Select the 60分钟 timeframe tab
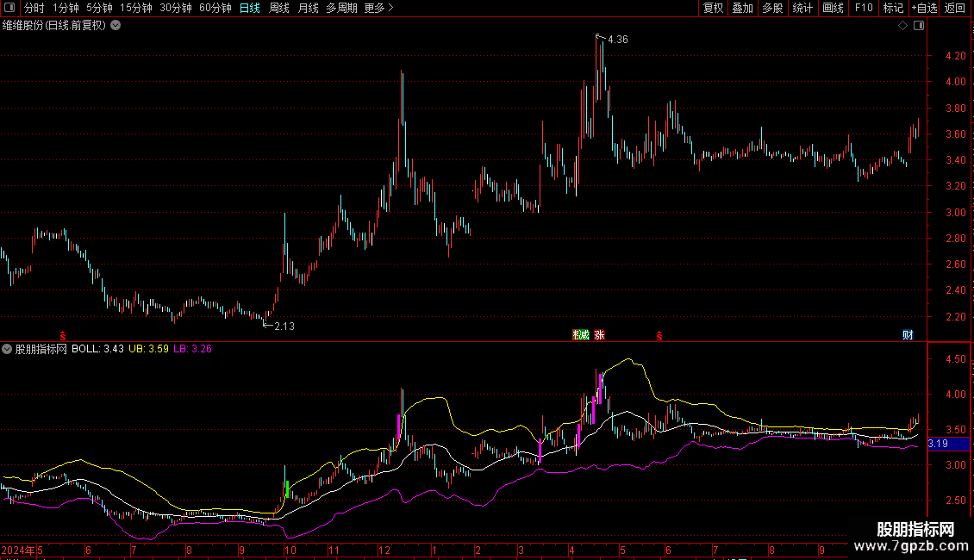The width and height of the screenshot is (974, 560). pos(215,9)
